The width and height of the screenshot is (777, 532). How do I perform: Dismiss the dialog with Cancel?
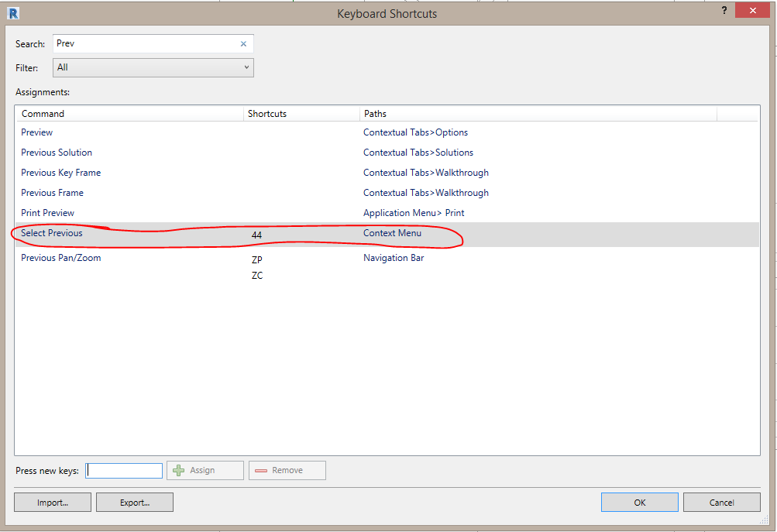(720, 502)
